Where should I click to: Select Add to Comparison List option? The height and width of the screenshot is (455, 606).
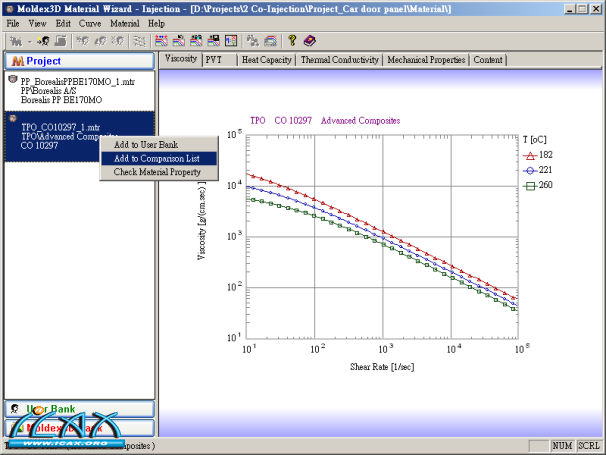[x=156, y=158]
